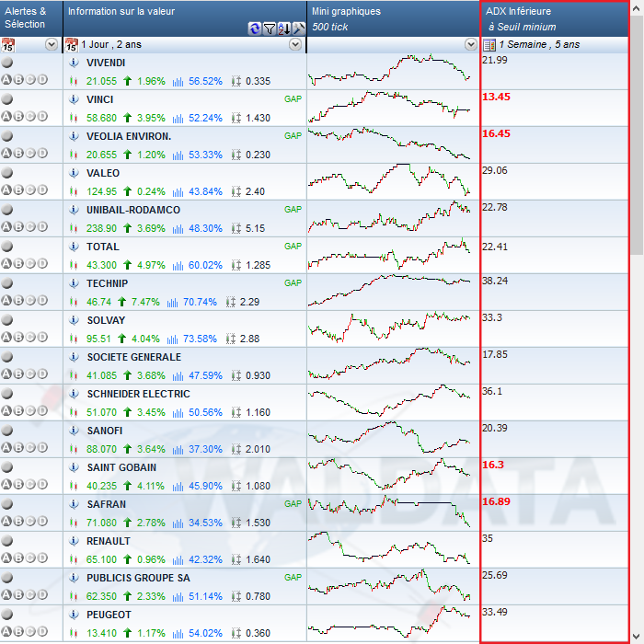Viewport: 644px width, 644px height.
Task: Open the info icon for SAFRAN
Action: 74,504
